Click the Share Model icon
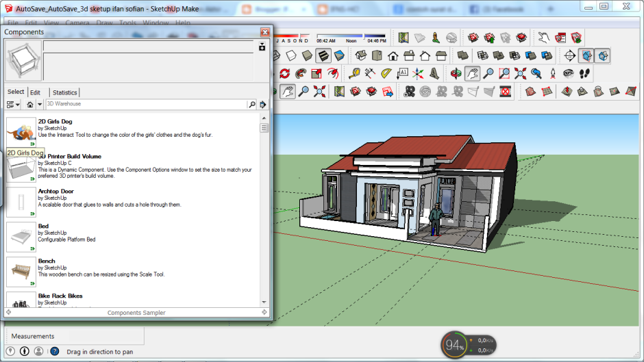Screen dimensions: 644x362 [489, 38]
